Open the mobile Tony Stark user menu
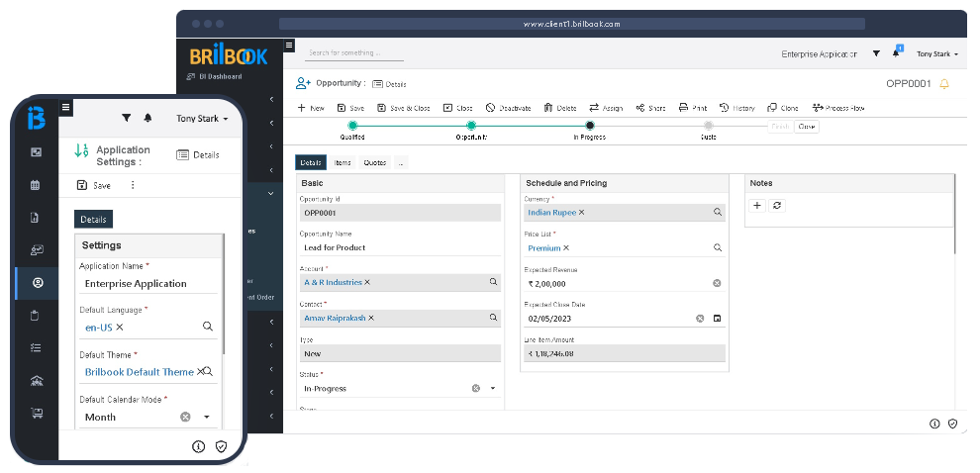980x473 pixels. 202,118
